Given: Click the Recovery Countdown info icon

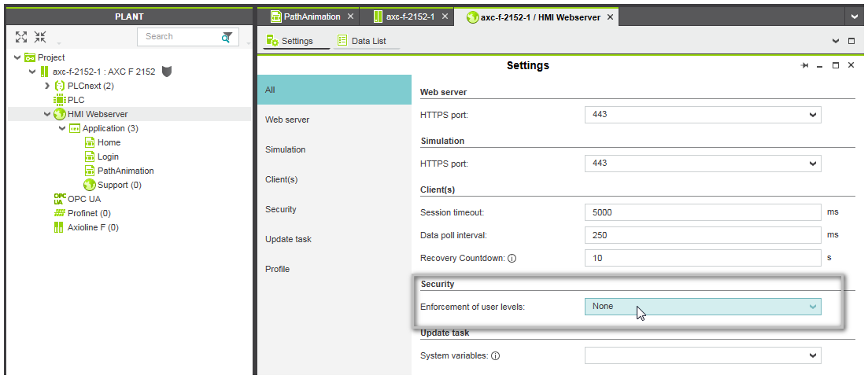Looking at the screenshot, I should 512,258.
